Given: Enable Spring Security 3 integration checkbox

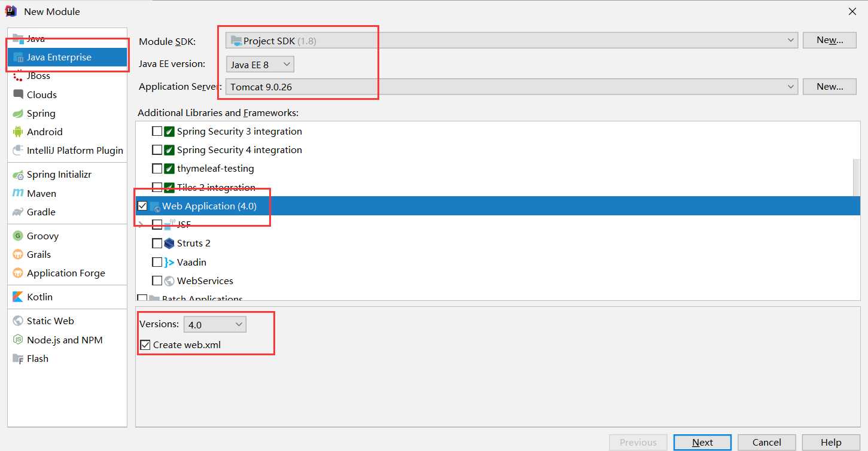Looking at the screenshot, I should click(157, 132).
